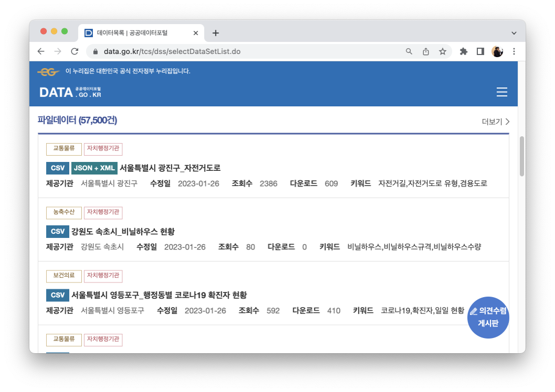Viewport: 555px width, 392px height.
Task: Open the new tab plus button
Action: (x=216, y=33)
